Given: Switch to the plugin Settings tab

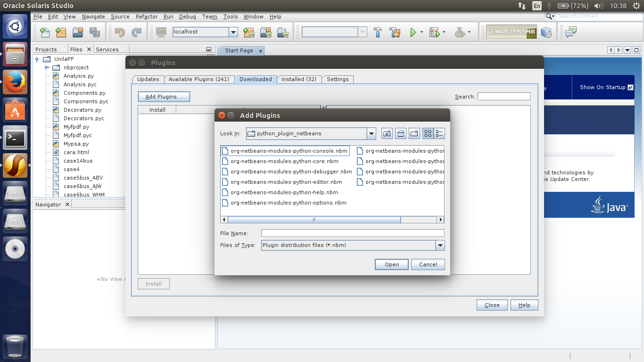Looking at the screenshot, I should [x=338, y=79].
